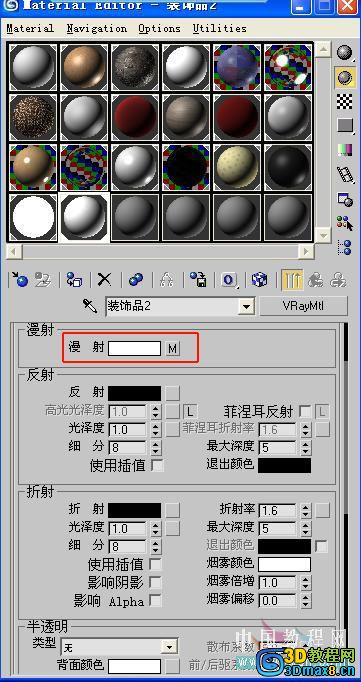This screenshot has width=361, height=682.
Task: Click the black 反射 color swatch
Action: pos(134,393)
